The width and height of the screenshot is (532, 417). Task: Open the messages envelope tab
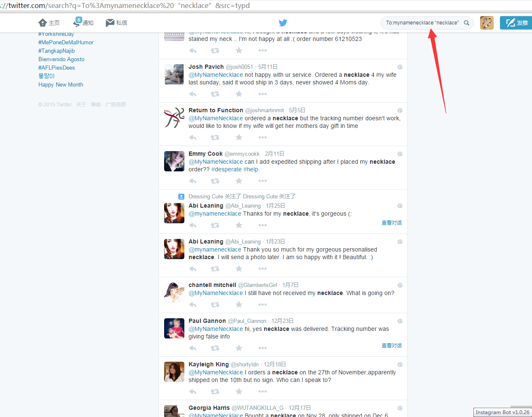coord(116,23)
